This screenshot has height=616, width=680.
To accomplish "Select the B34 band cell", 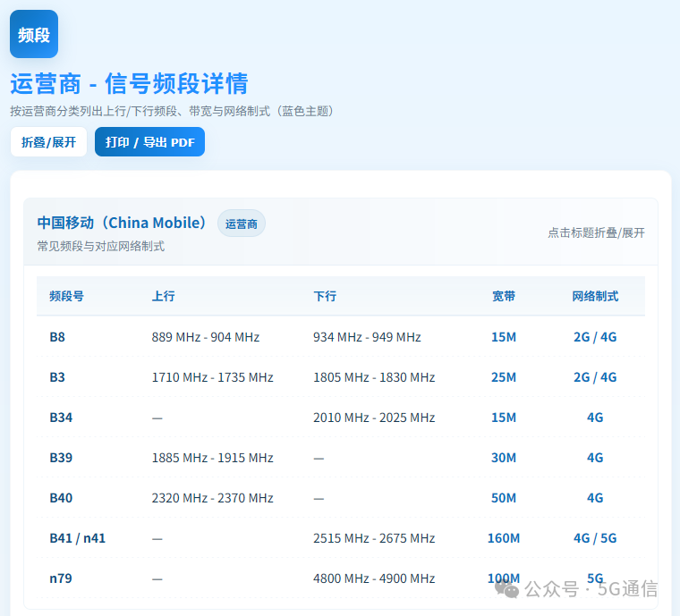I will [x=61, y=418].
